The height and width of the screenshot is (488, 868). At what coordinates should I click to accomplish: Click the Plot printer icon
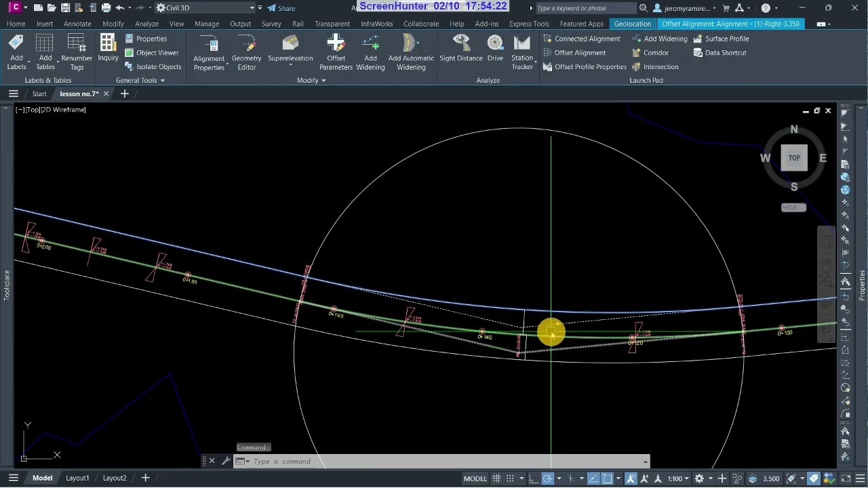click(x=106, y=8)
